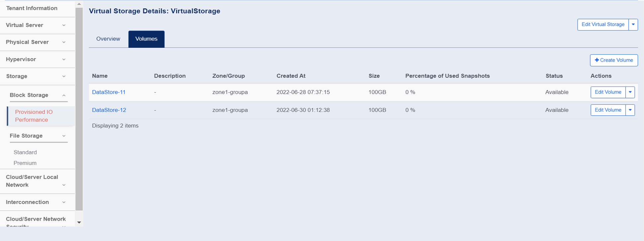Expand the File Storage section

click(38, 136)
